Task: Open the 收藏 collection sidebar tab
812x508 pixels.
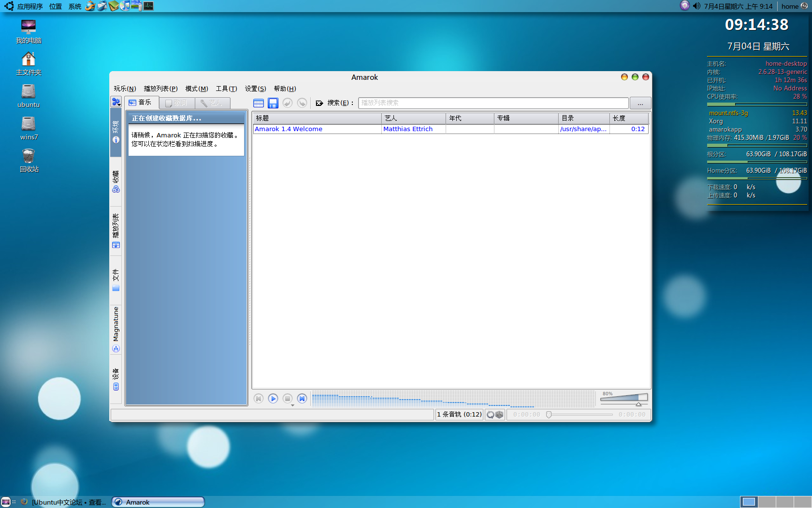Action: [116, 182]
